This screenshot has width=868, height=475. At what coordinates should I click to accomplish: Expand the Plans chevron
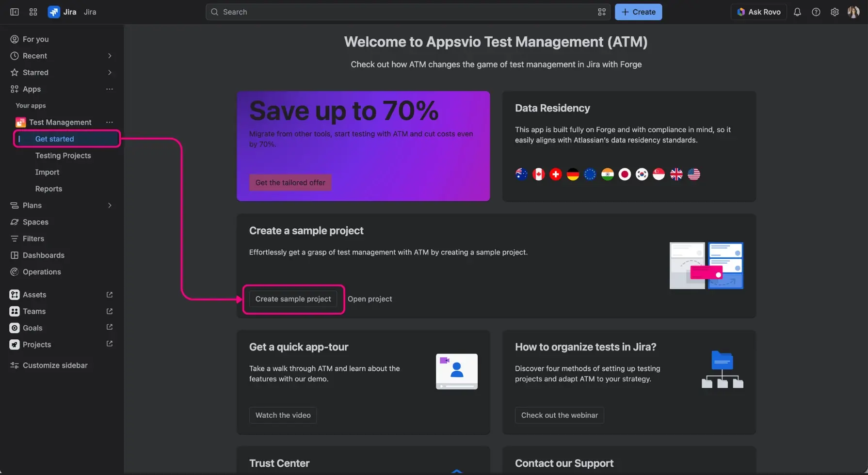[x=110, y=206]
